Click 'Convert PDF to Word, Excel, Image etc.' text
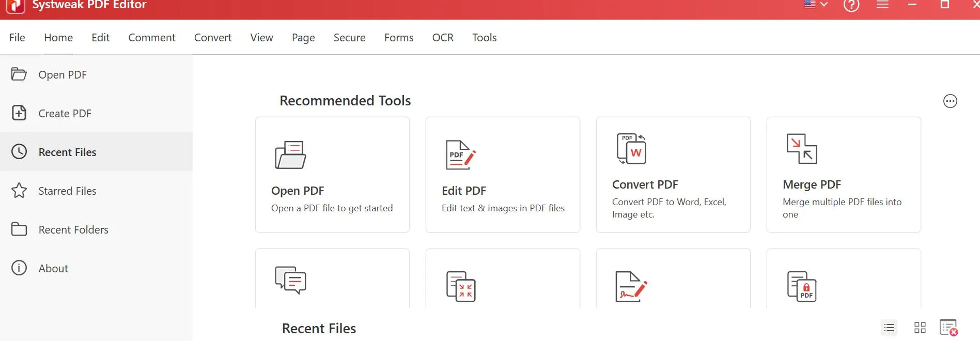The width and height of the screenshot is (980, 341). coord(669,208)
